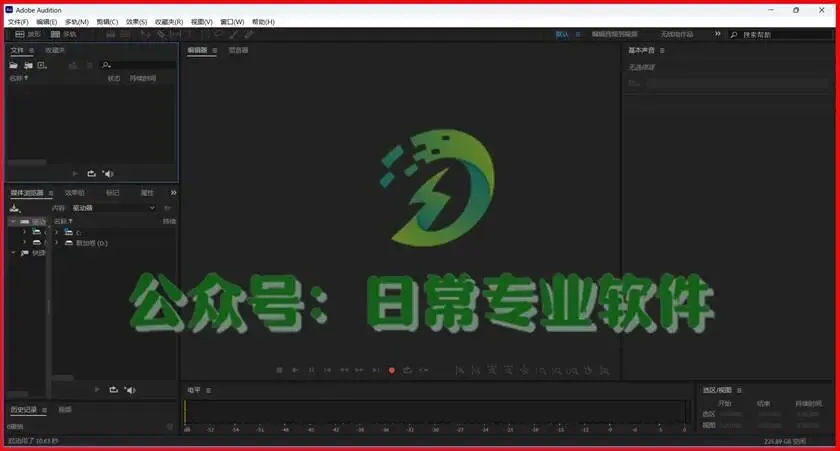
Task: Select the 无线电作品 workspace
Action: pos(677,34)
